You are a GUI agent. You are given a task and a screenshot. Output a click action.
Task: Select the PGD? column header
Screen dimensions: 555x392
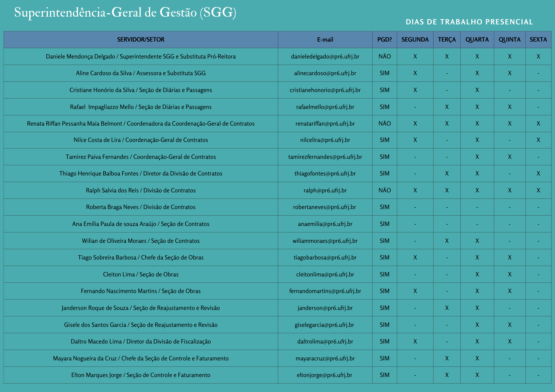(x=385, y=40)
